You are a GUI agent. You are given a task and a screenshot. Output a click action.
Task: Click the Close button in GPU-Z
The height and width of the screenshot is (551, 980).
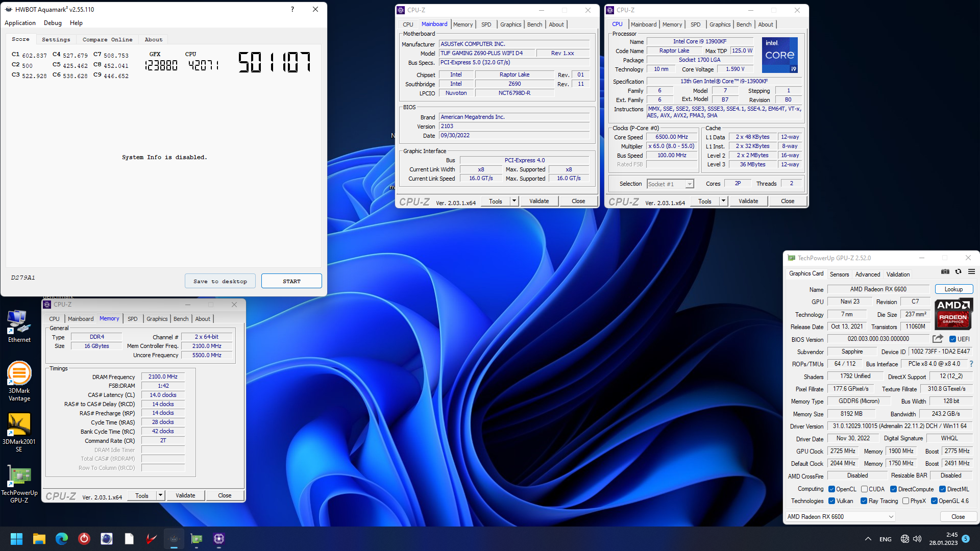click(x=958, y=517)
